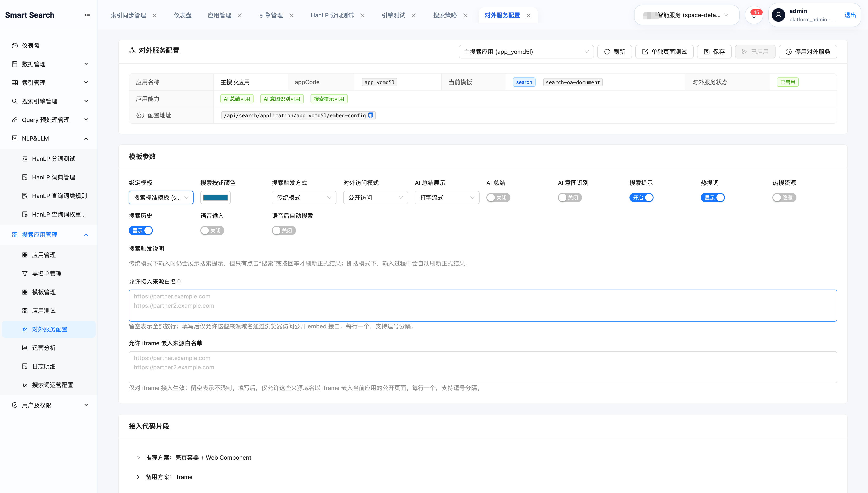Click the admin user avatar icon
Screen dimensions: 868x493
click(x=778, y=15)
